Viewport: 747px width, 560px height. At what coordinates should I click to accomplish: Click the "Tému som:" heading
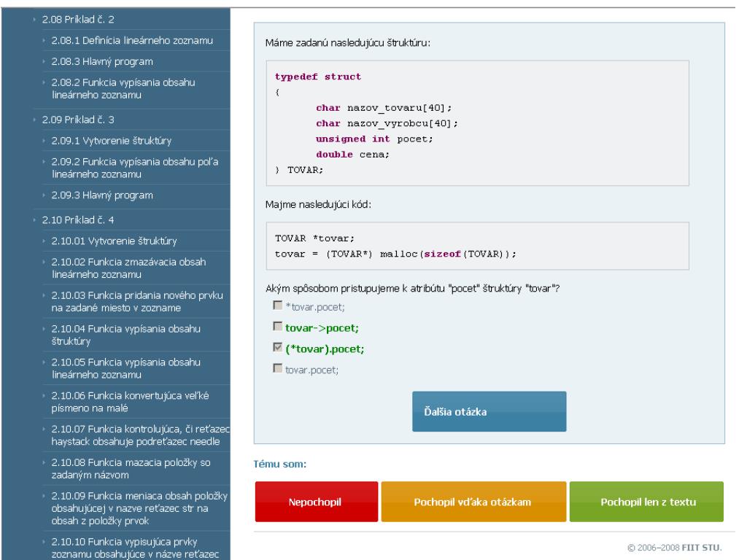point(279,464)
